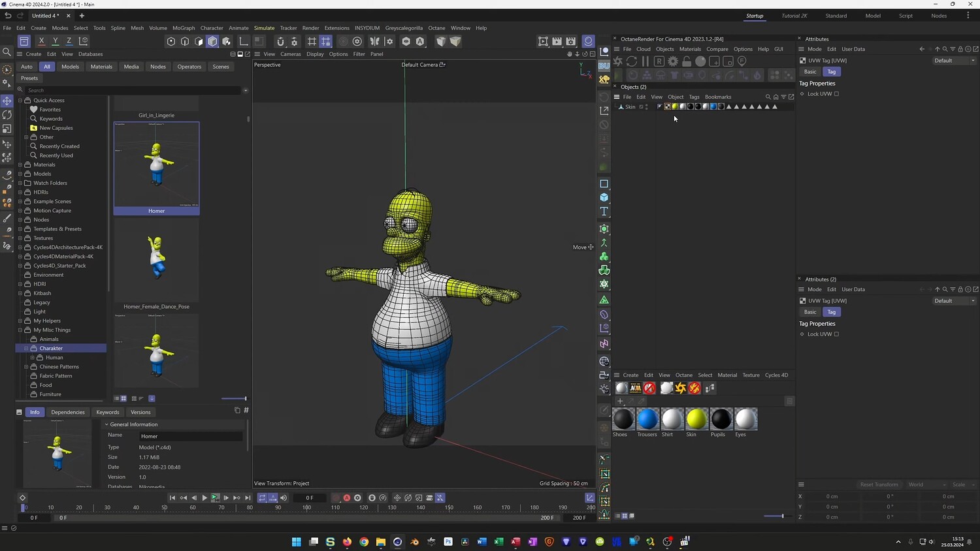This screenshot has height=551, width=980.
Task: Open the World coordinate system dropdown
Action: (x=927, y=484)
